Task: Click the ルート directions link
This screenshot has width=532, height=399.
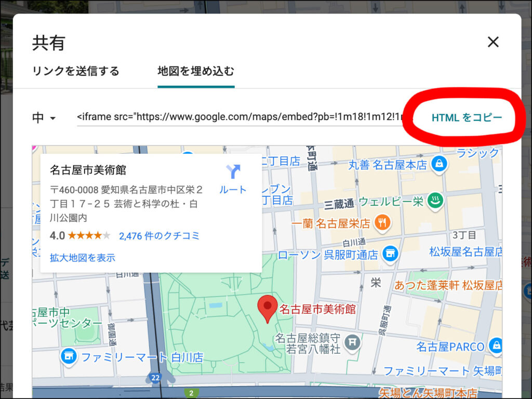Action: tap(233, 189)
